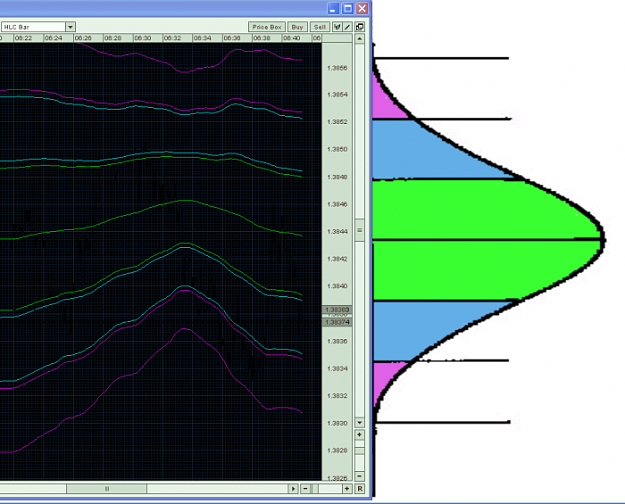Screen dimensions: 625x504
Task: Click the 1.3830 price axis label
Action: (x=337, y=423)
